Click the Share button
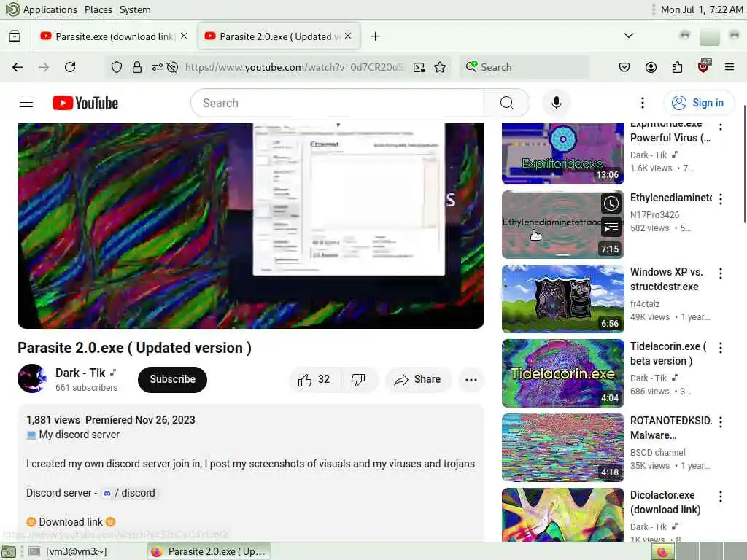 point(417,379)
